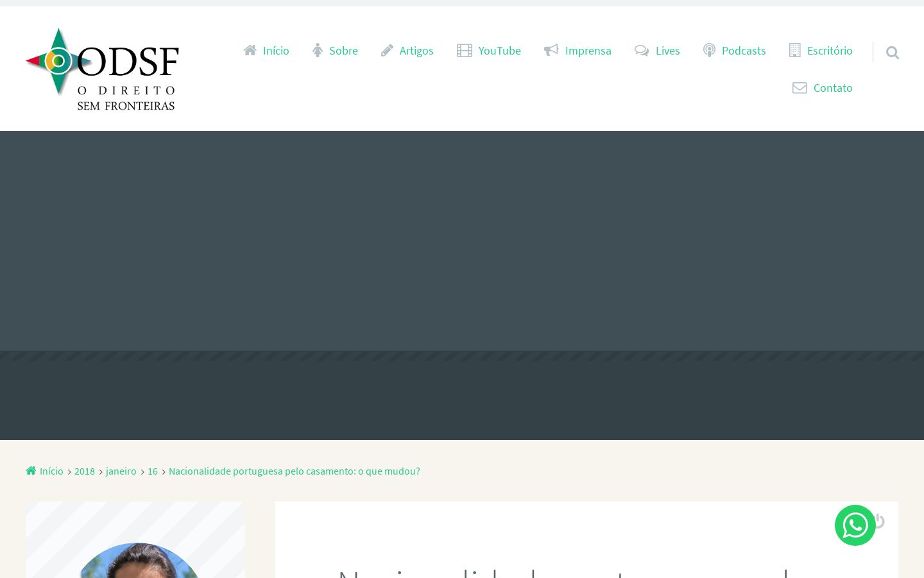Open the Sobre menu item
Viewport: 924px width, 578px height.
point(343,51)
